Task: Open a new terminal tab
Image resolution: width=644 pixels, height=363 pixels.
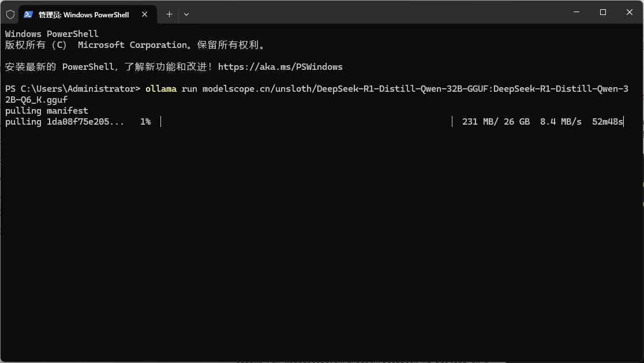Action: coord(169,14)
